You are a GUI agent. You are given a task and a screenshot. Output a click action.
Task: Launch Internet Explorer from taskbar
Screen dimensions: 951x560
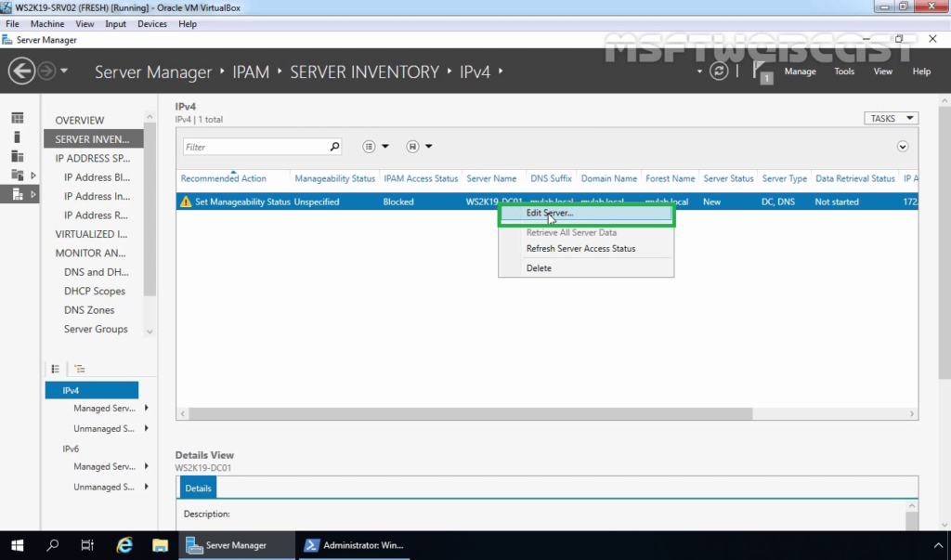[x=124, y=545]
